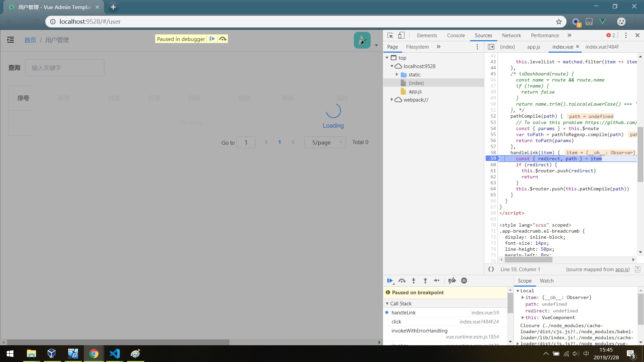Image resolution: width=644 pixels, height=362 pixels.
Task: Open more navigator tabs chevron
Action: pyautogui.click(x=438, y=47)
